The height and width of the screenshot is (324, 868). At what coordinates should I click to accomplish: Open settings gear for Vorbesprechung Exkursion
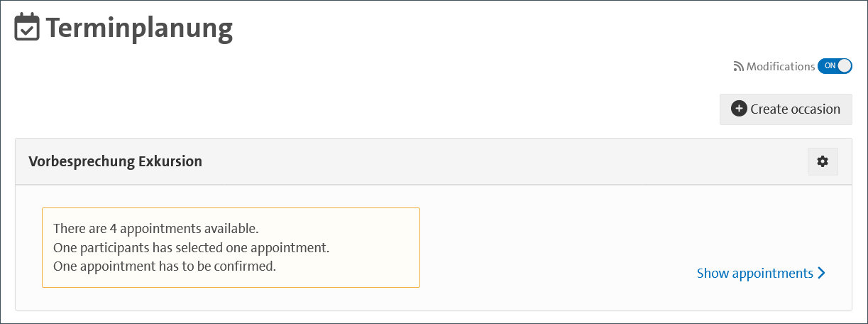click(823, 162)
